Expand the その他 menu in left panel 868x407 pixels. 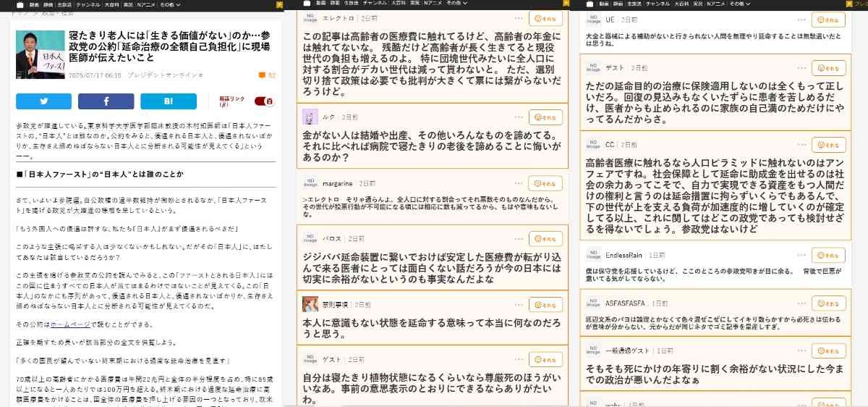click(168, 4)
